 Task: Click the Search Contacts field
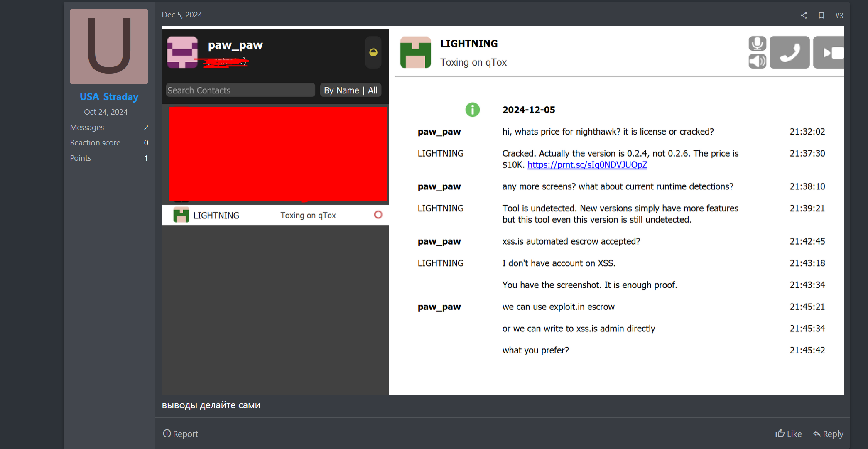[240, 90]
